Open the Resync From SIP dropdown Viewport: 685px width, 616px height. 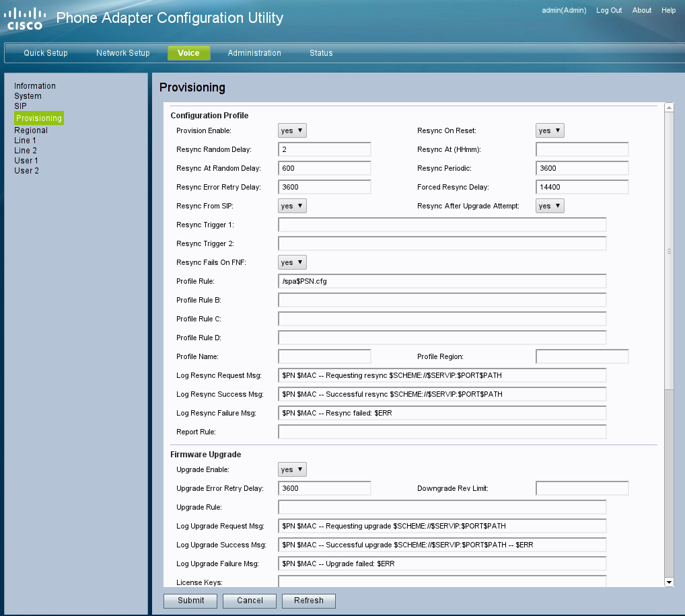(292, 206)
